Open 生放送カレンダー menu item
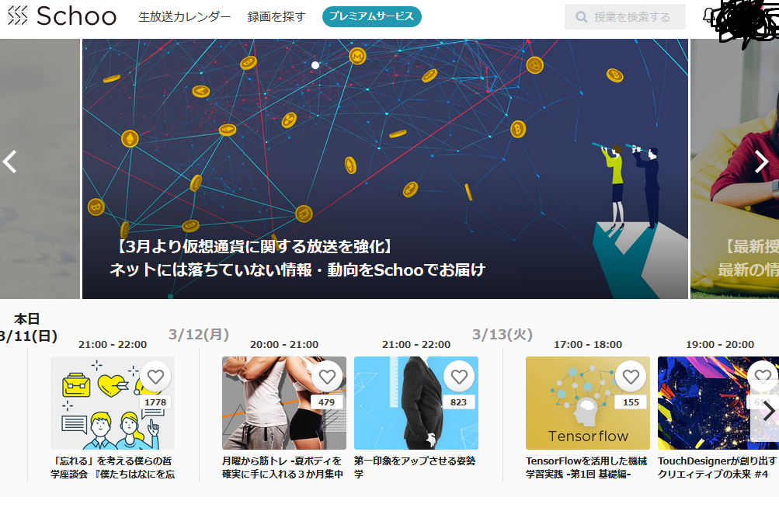The image size is (779, 532). point(184,17)
